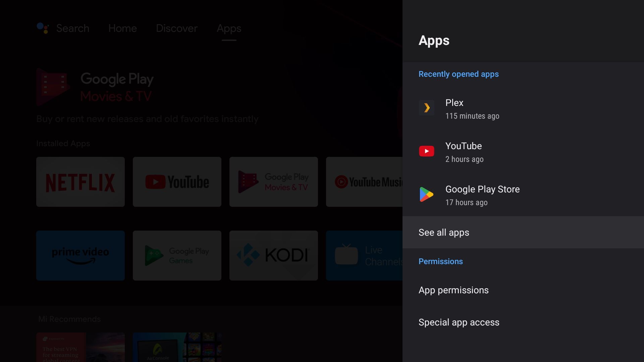Viewport: 644px width, 362px height.
Task: Expand Permissions section
Action: click(x=441, y=261)
